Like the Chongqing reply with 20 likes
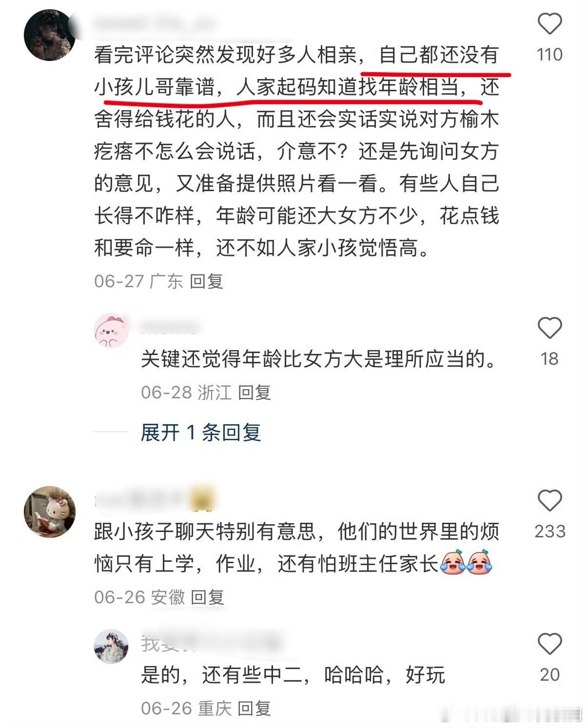 pyautogui.click(x=549, y=644)
